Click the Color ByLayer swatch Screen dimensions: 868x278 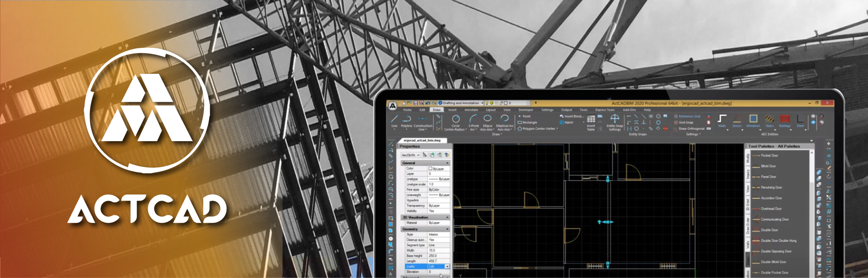431,169
